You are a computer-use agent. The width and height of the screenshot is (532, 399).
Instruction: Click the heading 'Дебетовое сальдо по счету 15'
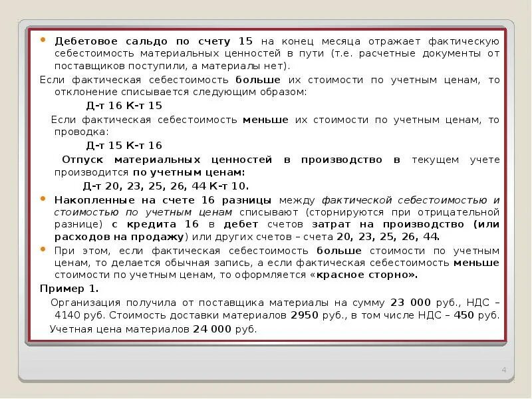[154, 41]
